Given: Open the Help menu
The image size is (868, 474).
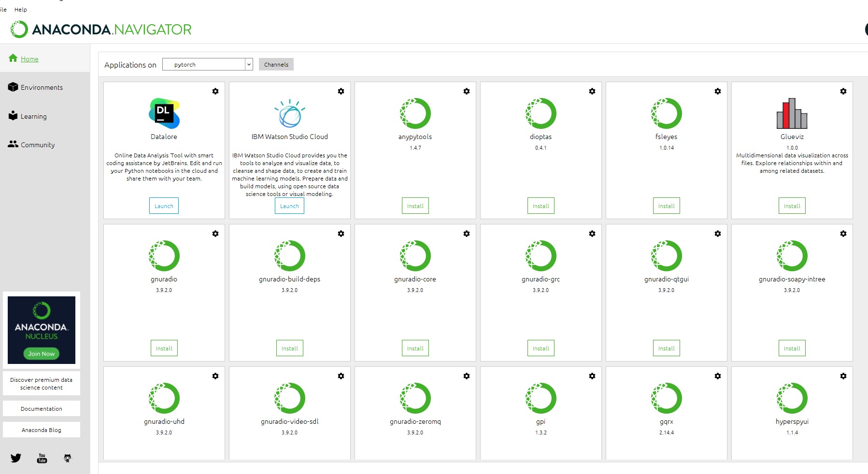Looking at the screenshot, I should 21,9.
